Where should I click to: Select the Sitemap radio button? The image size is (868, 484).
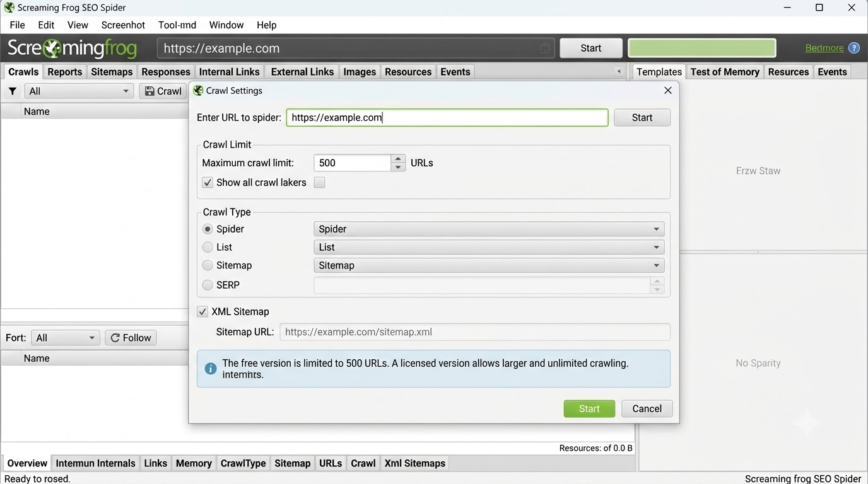(208, 266)
